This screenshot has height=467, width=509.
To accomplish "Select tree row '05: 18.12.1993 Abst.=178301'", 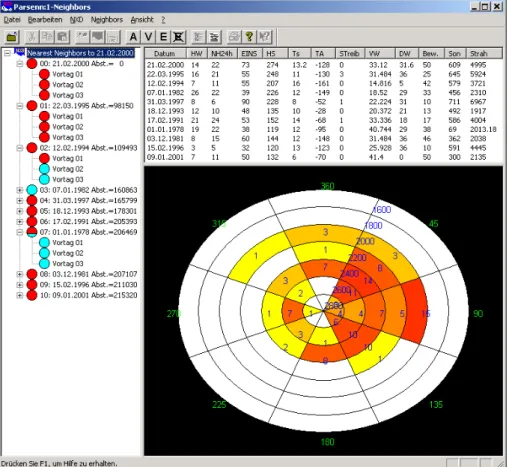I will 88,211.
